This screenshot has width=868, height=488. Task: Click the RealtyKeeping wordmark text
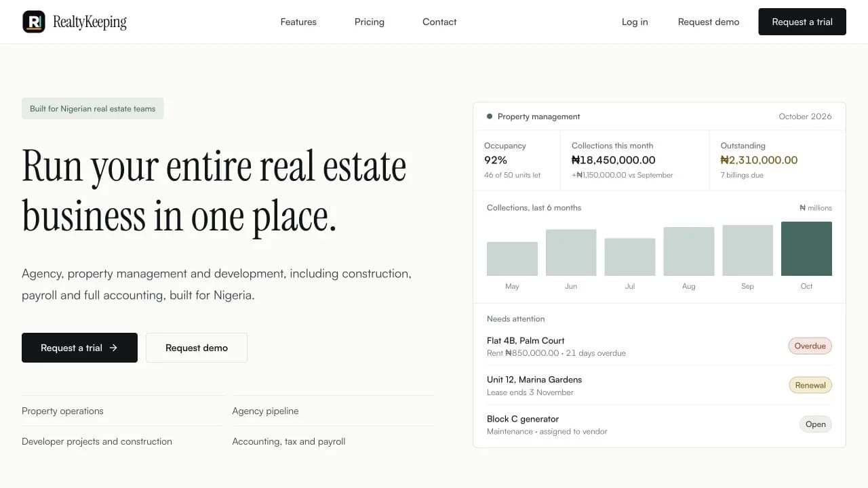(x=90, y=22)
